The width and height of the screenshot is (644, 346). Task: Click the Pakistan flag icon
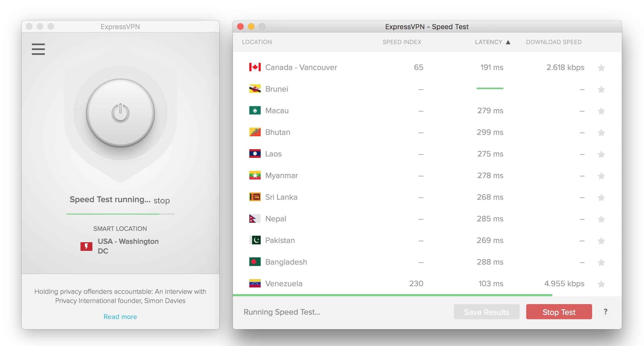coord(255,240)
